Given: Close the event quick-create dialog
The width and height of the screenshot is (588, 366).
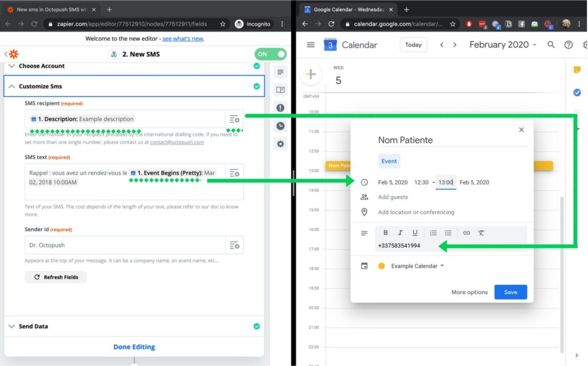Looking at the screenshot, I should 521,130.
